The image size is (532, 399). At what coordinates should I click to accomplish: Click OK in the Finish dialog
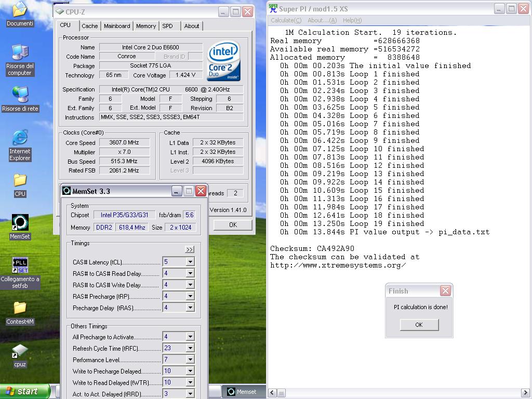tap(419, 325)
